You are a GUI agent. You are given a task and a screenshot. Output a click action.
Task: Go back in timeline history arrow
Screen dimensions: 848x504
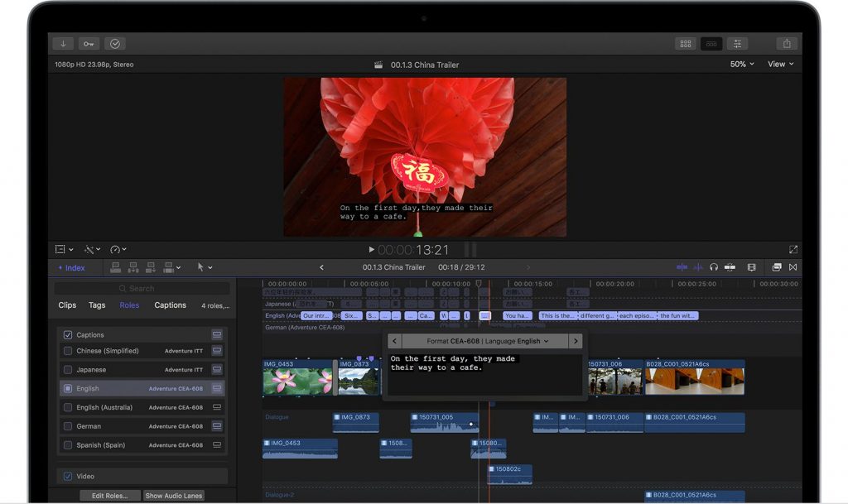tap(322, 267)
